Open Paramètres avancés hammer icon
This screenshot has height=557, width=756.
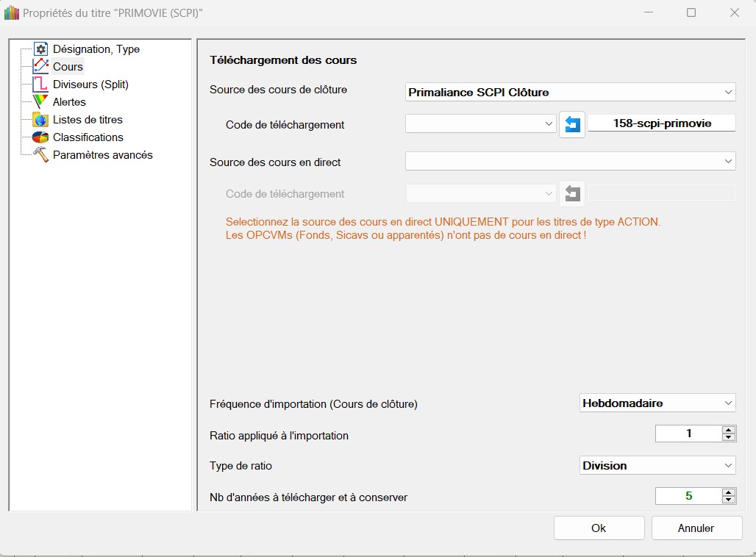tap(40, 155)
